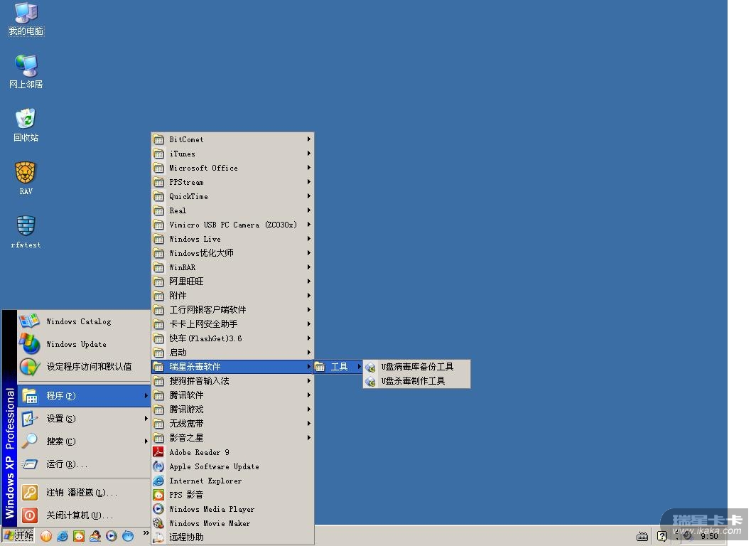
Task: Select the 工具 submenu item
Action: click(338, 367)
